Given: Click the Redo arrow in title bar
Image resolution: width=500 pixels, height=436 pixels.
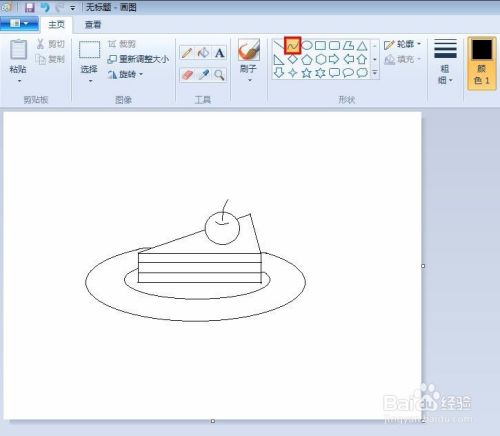Looking at the screenshot, I should tap(60, 7).
